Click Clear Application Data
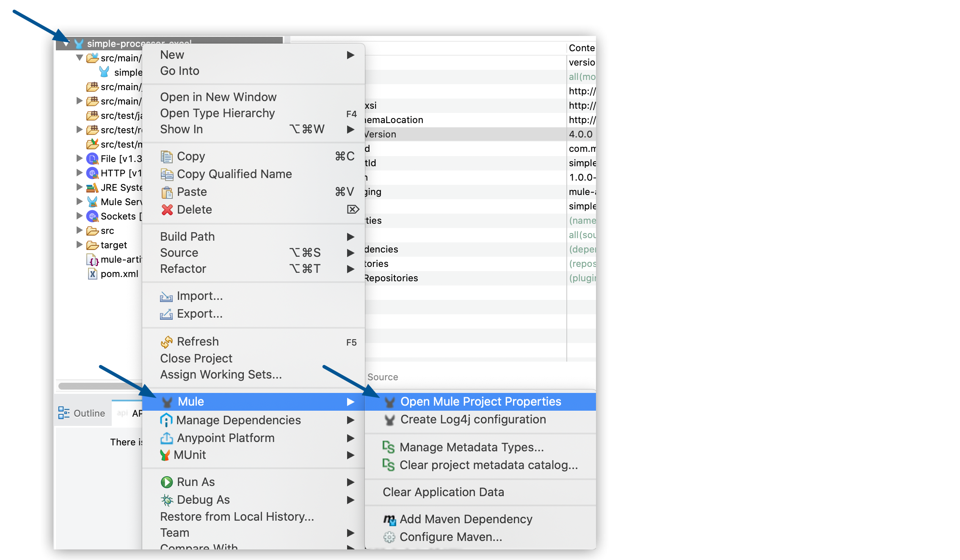Screen dimensions: 960x560 pyautogui.click(x=443, y=492)
